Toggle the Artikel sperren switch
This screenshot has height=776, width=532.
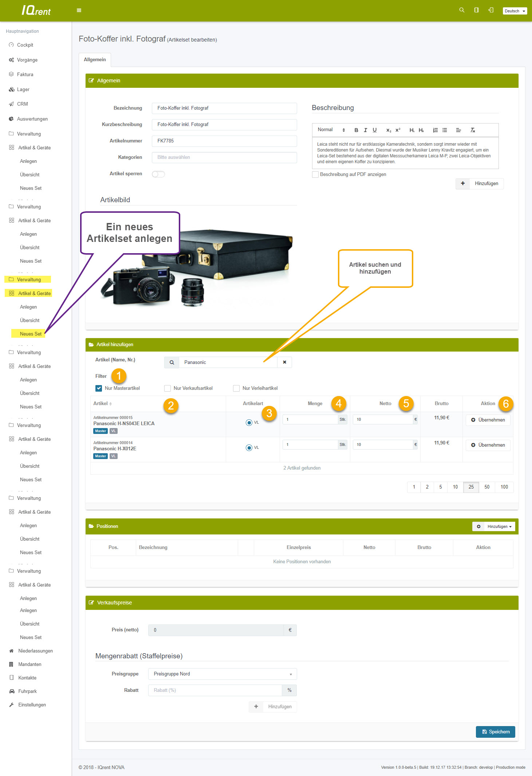point(158,174)
